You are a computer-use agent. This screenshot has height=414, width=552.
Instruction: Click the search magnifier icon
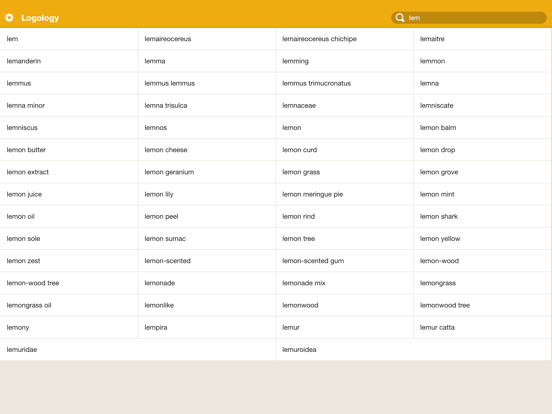pos(400,18)
